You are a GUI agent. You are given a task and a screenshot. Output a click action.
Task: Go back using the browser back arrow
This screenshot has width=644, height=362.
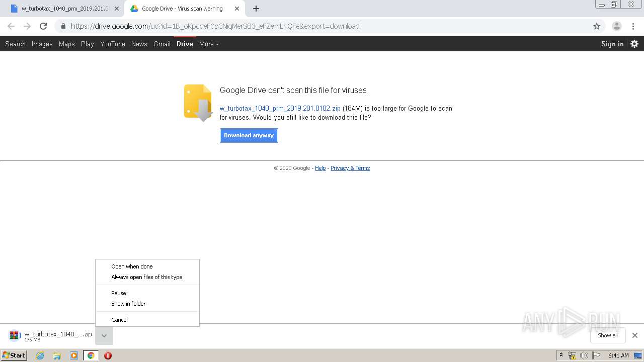[11, 26]
